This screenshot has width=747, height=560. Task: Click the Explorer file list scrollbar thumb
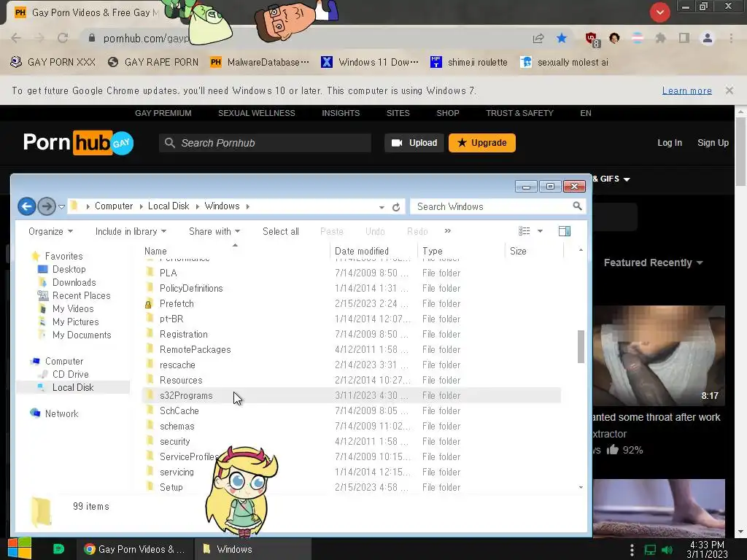[x=581, y=346]
